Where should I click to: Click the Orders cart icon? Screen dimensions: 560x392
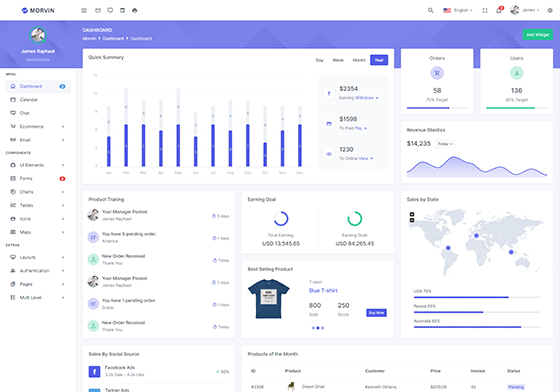coord(437,73)
